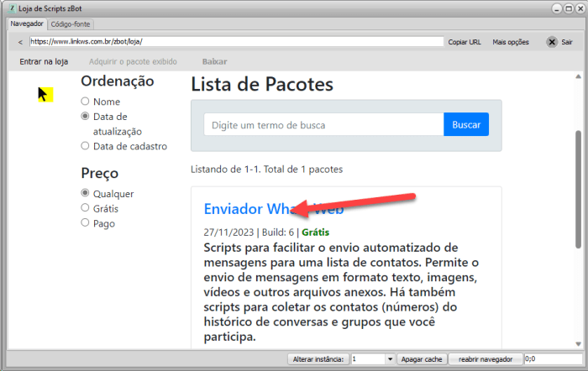The image size is (588, 371).
Task: Click Entrar na loja
Action: pyautogui.click(x=44, y=61)
